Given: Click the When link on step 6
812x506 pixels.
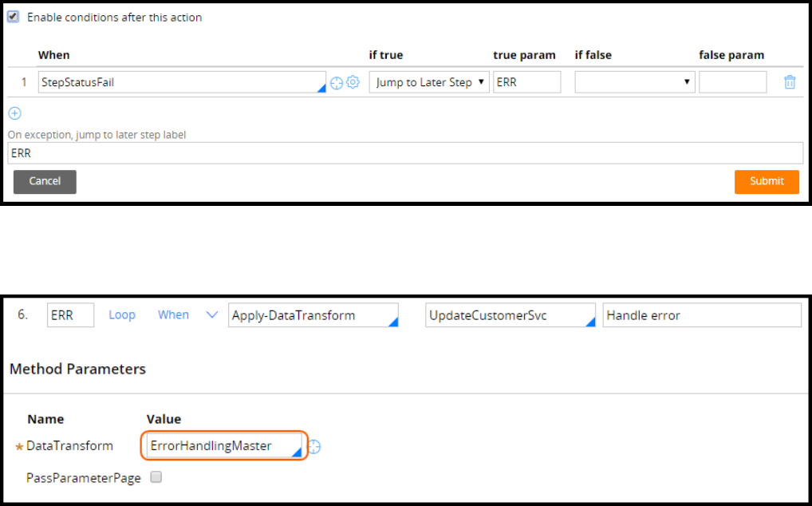Looking at the screenshot, I should point(173,315).
